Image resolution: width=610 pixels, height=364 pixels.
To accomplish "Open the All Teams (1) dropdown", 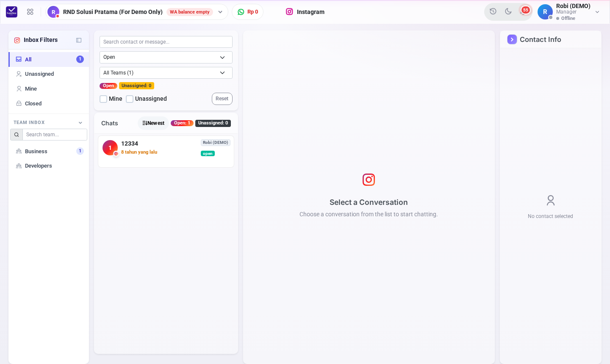I will (x=166, y=73).
